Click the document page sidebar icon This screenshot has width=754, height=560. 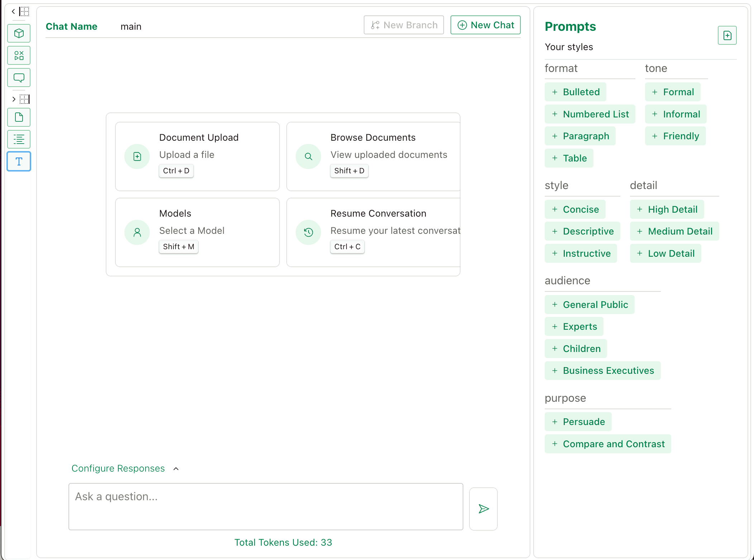19,117
